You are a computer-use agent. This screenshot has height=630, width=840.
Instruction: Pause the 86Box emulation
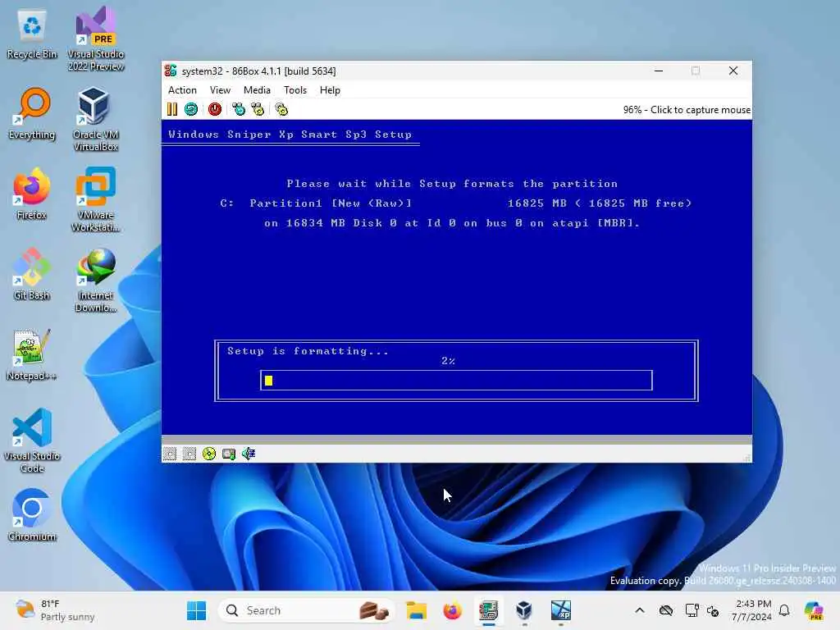172,109
